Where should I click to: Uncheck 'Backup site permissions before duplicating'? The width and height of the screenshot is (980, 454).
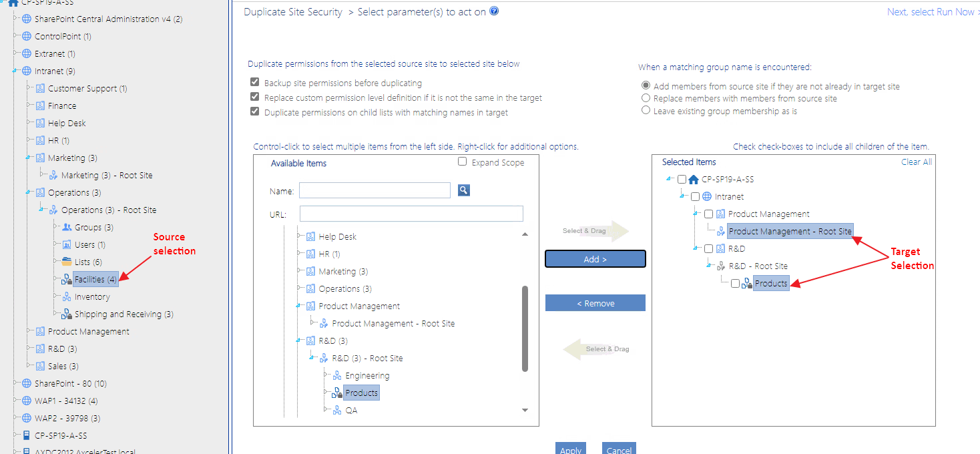[x=255, y=82]
